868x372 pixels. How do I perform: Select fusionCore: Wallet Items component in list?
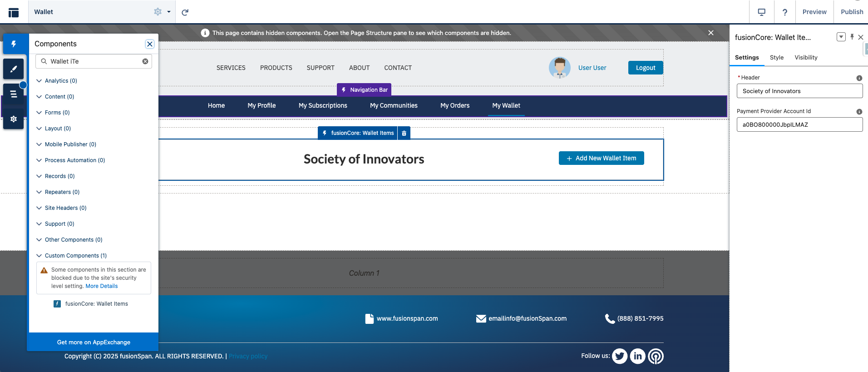point(91,304)
